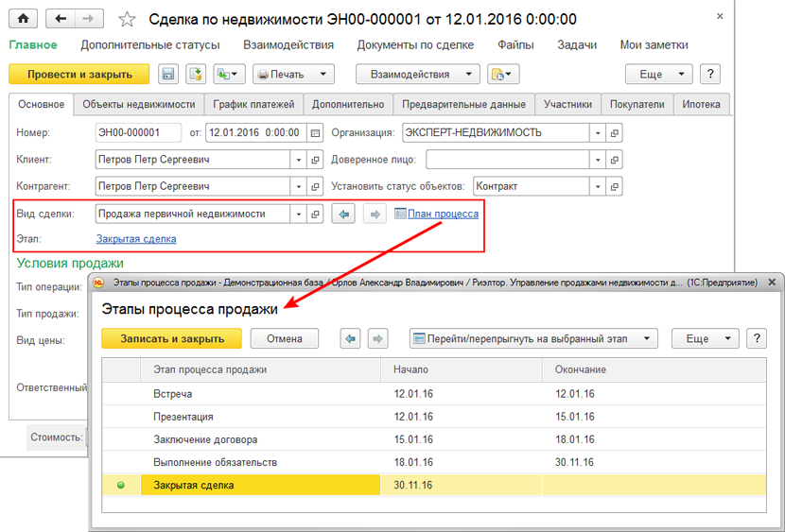This screenshot has height=532, width=785.
Task: Switch to Объекты недвижимости tab
Action: (x=139, y=104)
